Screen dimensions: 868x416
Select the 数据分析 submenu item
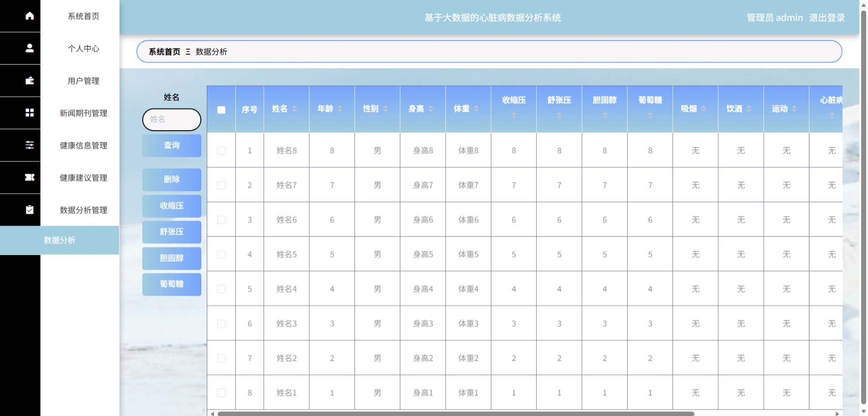60,240
